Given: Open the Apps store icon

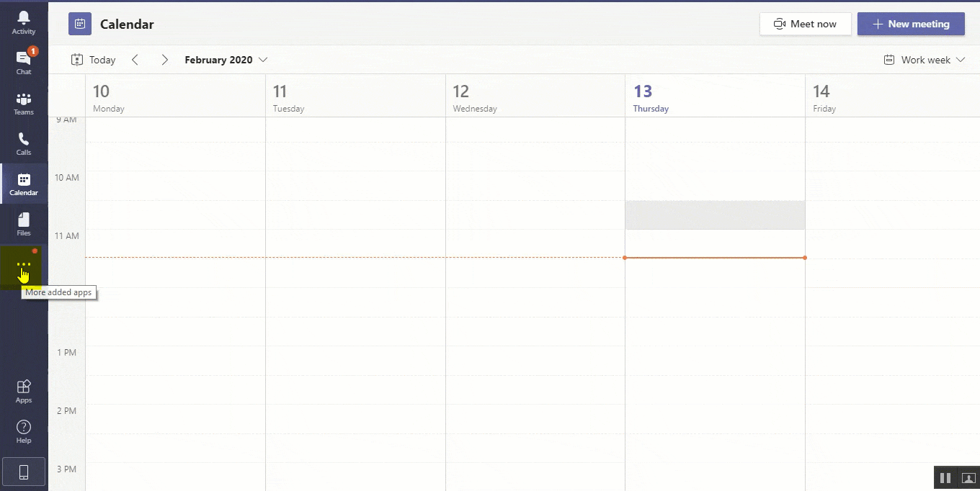Looking at the screenshot, I should [x=24, y=391].
